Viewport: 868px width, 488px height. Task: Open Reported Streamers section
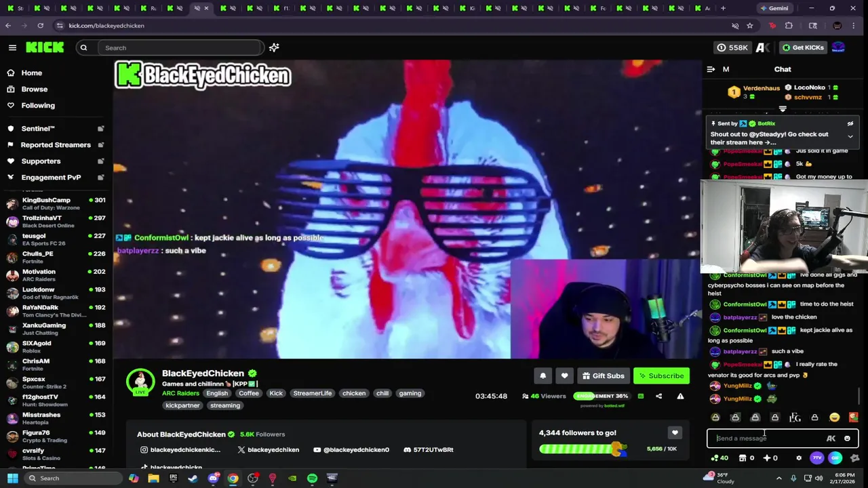click(x=55, y=145)
